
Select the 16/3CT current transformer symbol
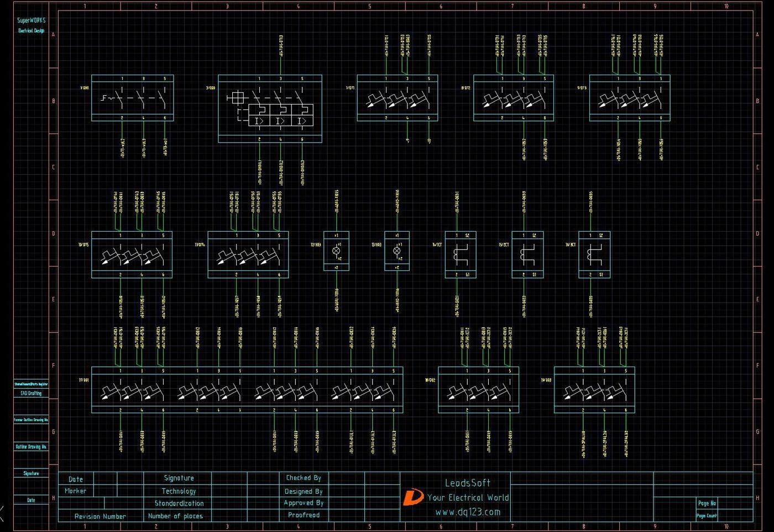pyautogui.click(x=594, y=254)
